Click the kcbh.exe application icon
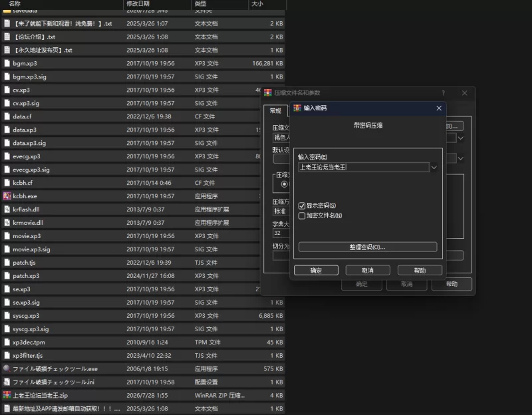 click(x=7, y=196)
